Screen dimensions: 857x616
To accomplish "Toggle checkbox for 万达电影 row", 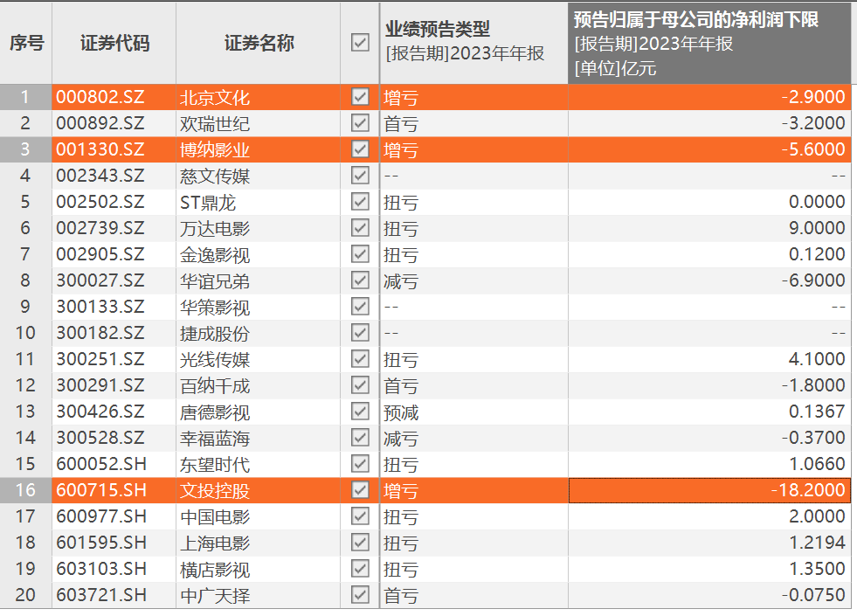I will 360,228.
